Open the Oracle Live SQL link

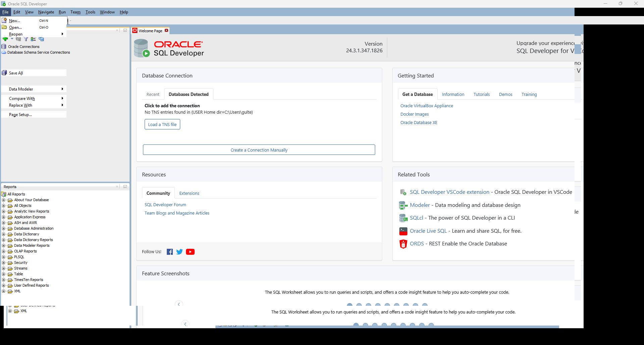(x=428, y=231)
